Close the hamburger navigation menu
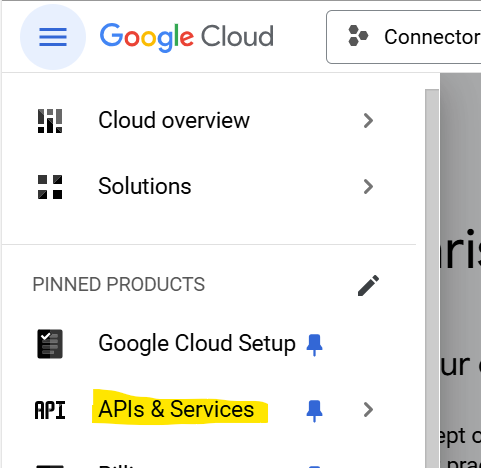The image size is (481, 468). tap(53, 37)
